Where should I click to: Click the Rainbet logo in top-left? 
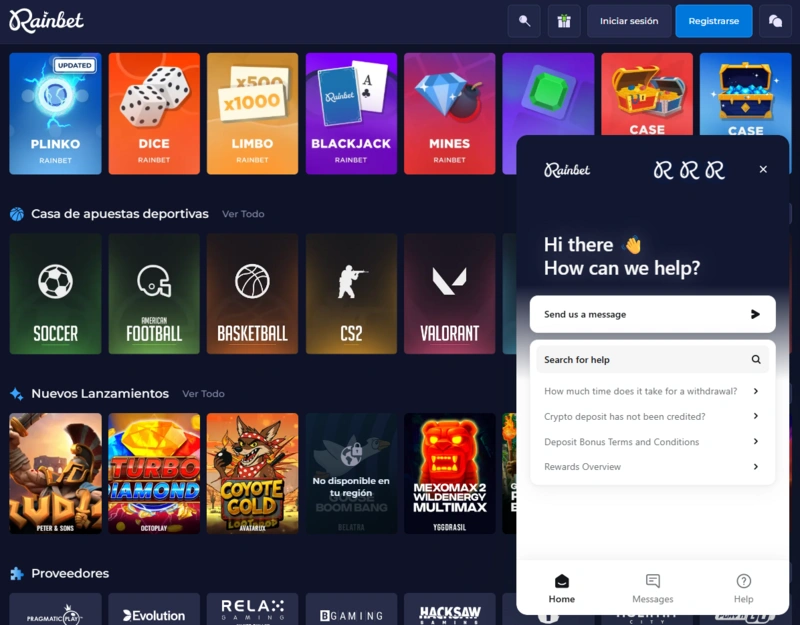(47, 20)
